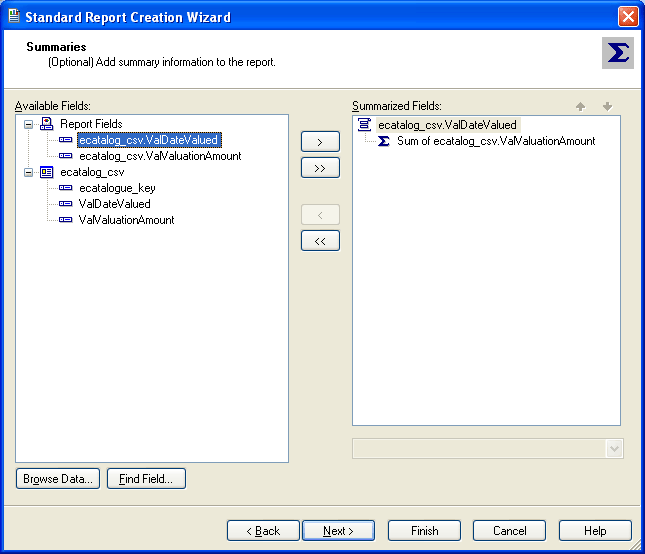645x554 pixels.
Task: Click the Sigma summary icon in header
Action: [x=617, y=53]
